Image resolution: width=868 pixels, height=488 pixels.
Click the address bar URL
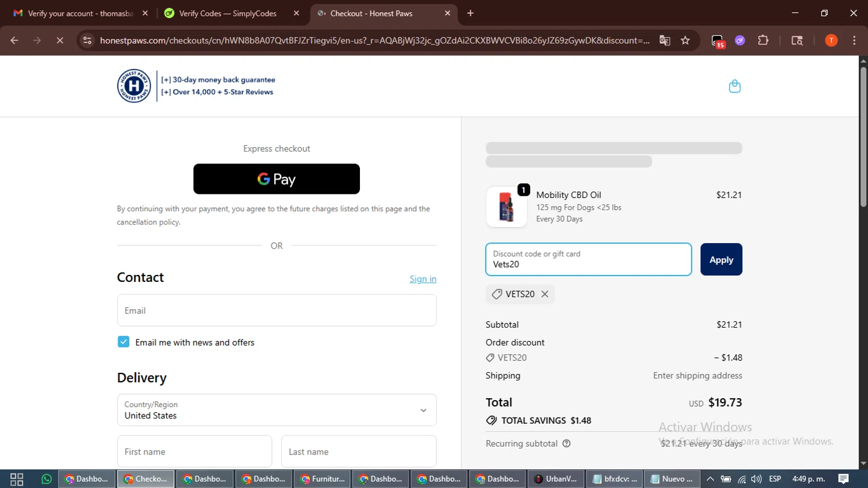pyautogui.click(x=374, y=41)
